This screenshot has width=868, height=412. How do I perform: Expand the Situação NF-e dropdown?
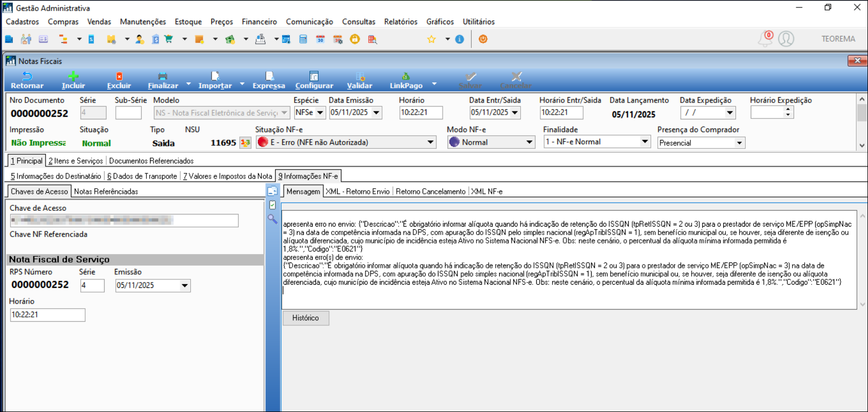pos(431,142)
